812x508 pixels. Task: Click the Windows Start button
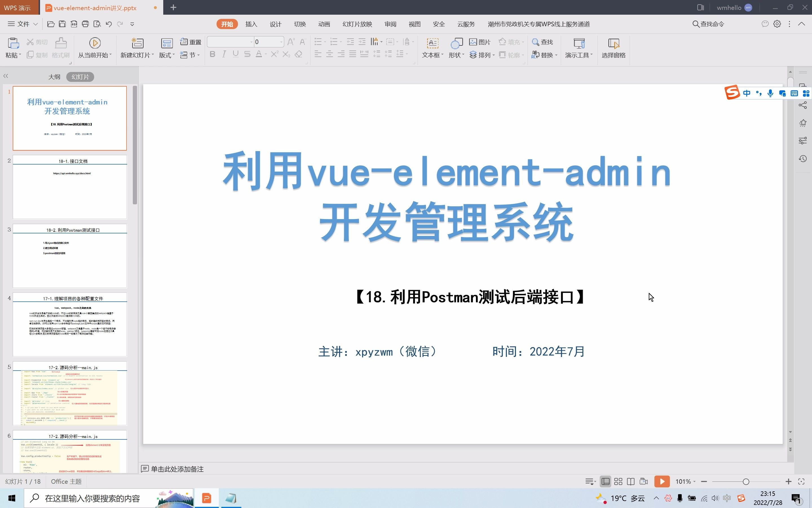pyautogui.click(x=12, y=498)
